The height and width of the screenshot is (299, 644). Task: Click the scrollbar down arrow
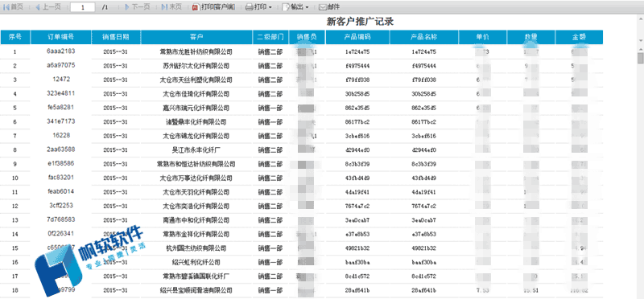tap(640, 41)
